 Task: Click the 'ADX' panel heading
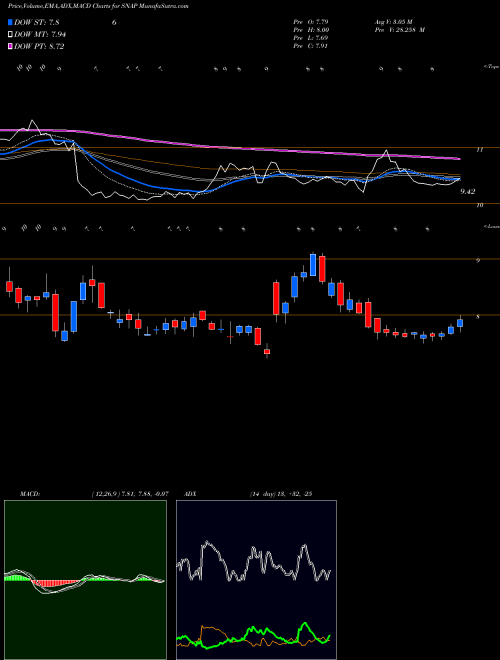191,493
